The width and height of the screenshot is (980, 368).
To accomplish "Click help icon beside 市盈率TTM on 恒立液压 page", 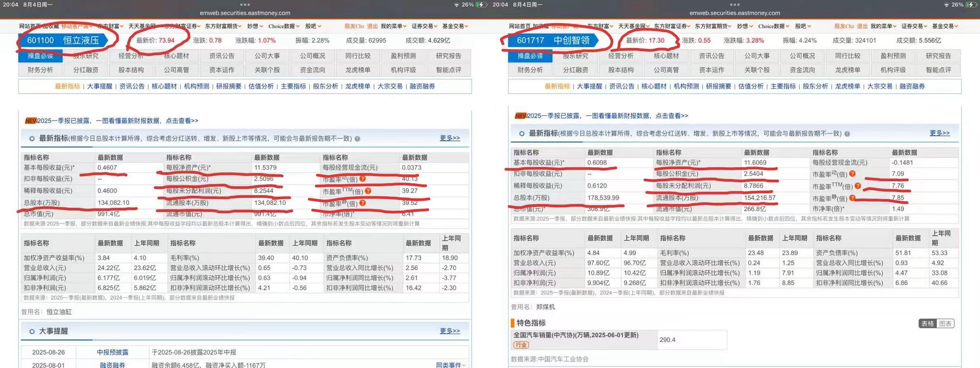I will [x=368, y=191].
